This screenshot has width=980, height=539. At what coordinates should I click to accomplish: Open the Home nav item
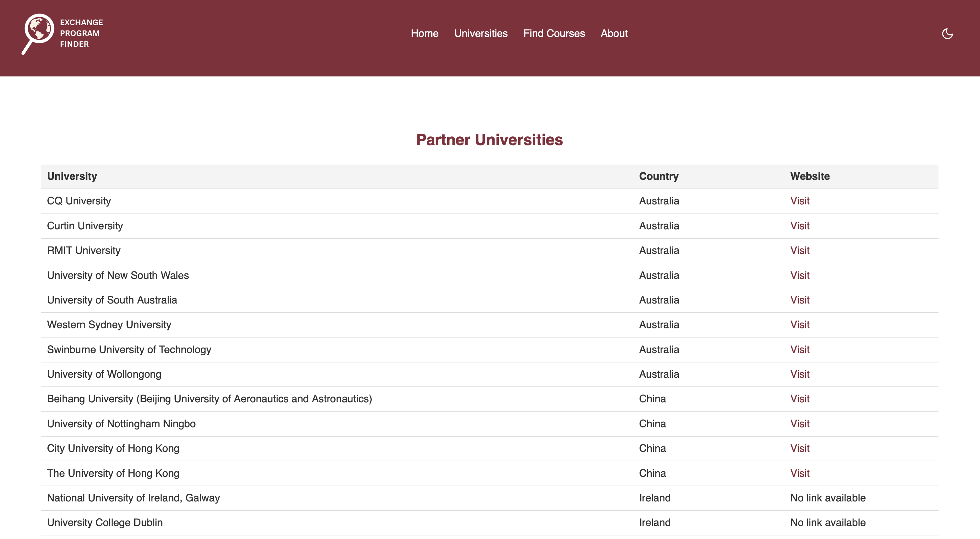coord(424,33)
